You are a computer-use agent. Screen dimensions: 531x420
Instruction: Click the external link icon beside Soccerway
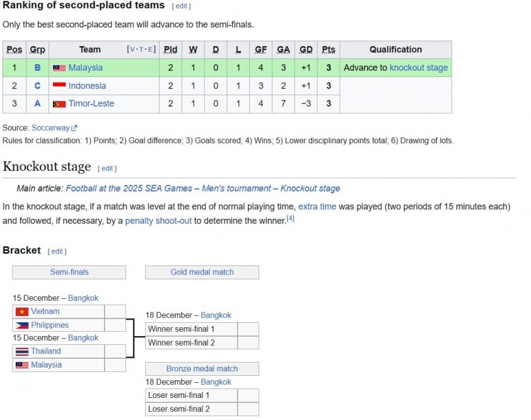coord(74,128)
